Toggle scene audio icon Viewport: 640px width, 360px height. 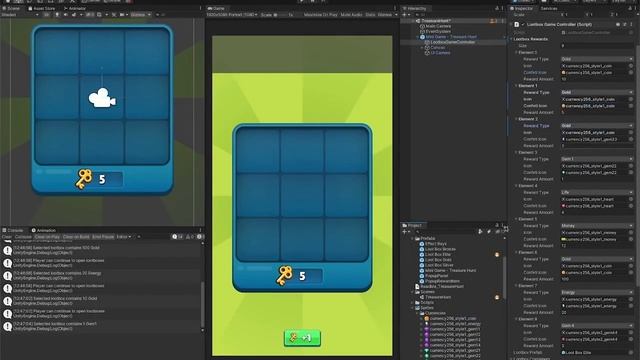tap(65, 15)
